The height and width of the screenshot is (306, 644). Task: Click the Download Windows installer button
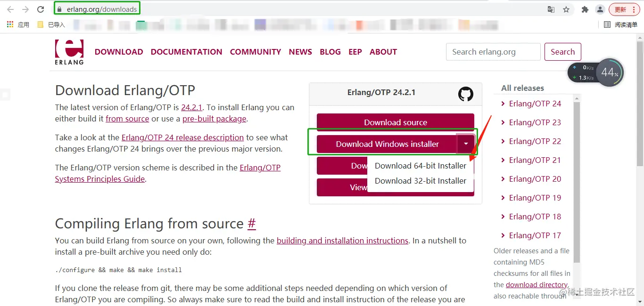(387, 144)
